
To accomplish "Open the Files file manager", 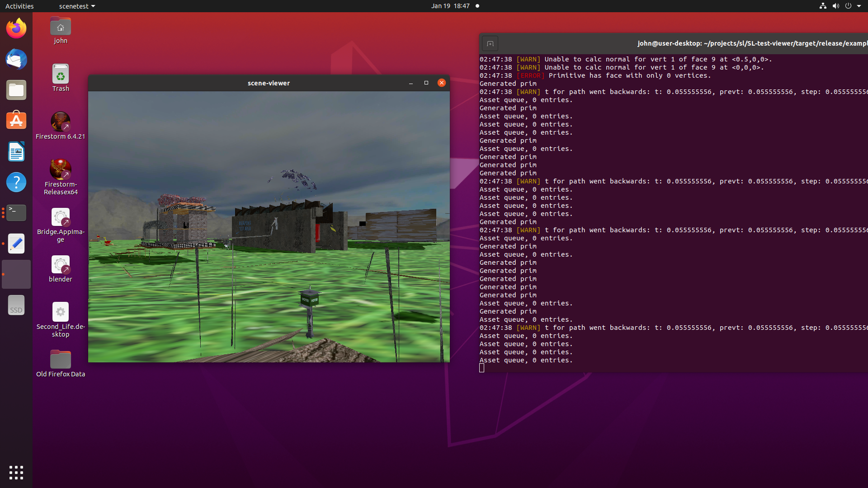I will tap(16, 89).
